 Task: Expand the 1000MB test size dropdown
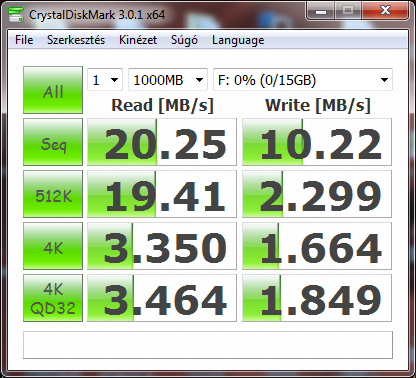[x=168, y=80]
